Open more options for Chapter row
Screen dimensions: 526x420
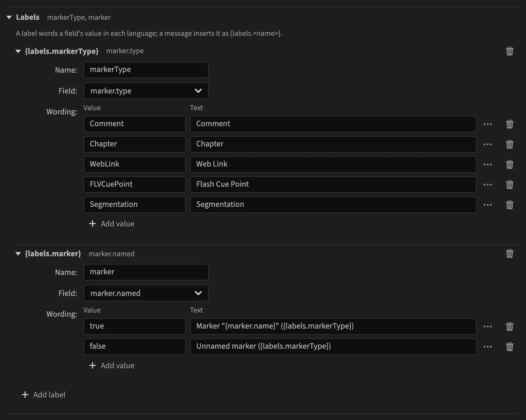[487, 144]
